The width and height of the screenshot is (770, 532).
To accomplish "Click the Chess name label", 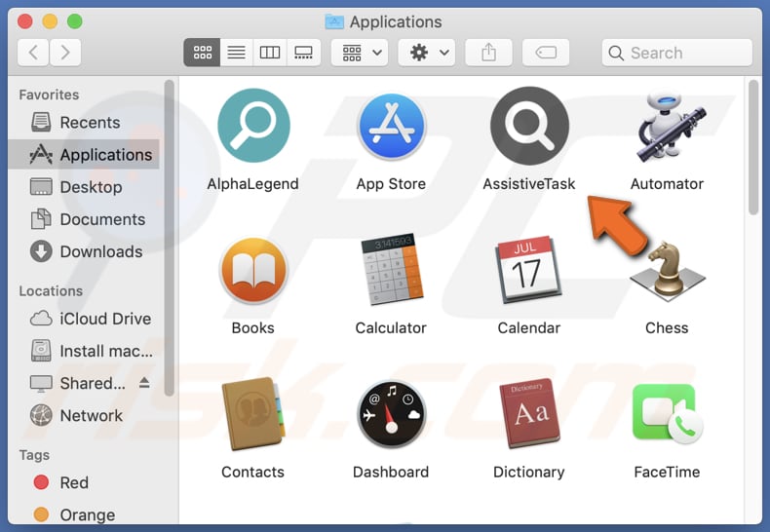I will (667, 327).
